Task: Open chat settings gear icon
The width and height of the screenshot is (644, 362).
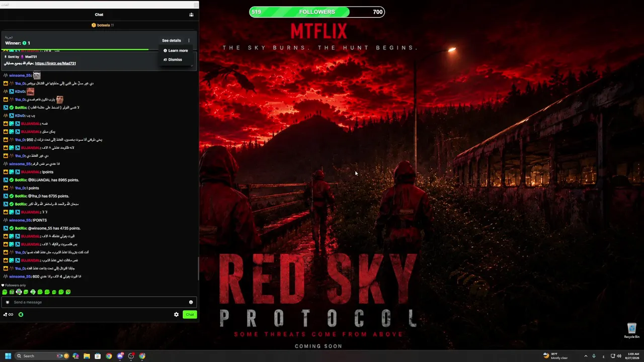Action: (x=176, y=315)
